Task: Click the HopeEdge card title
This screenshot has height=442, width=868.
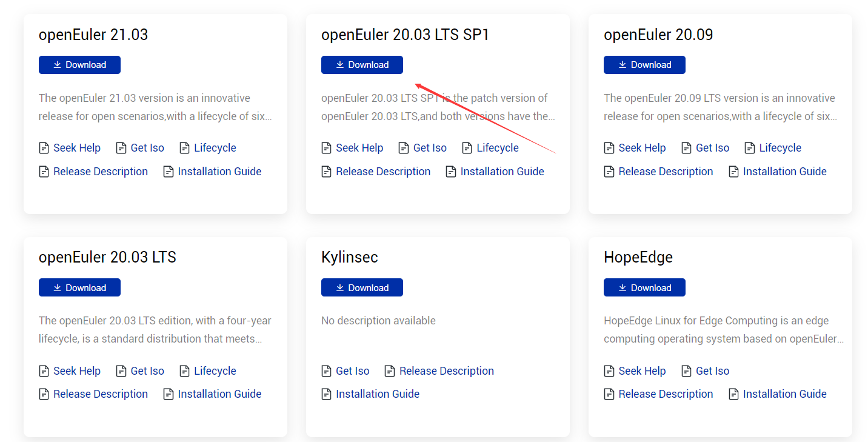Action: 638,257
